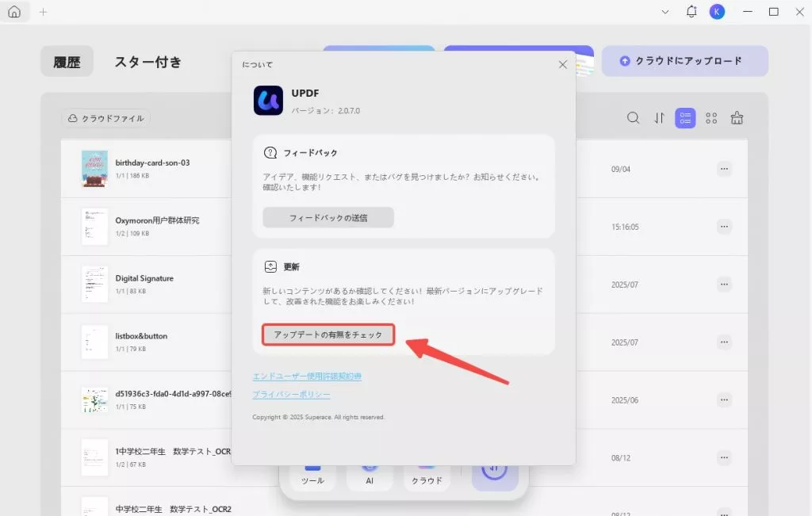
Task: Click the home icon in title bar
Action: (x=14, y=11)
